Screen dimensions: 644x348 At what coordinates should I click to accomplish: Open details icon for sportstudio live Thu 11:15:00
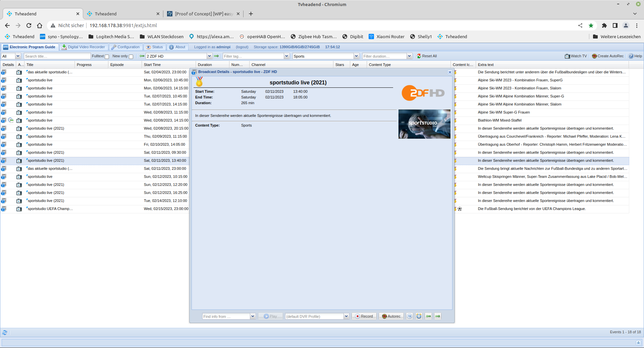[x=4, y=137]
